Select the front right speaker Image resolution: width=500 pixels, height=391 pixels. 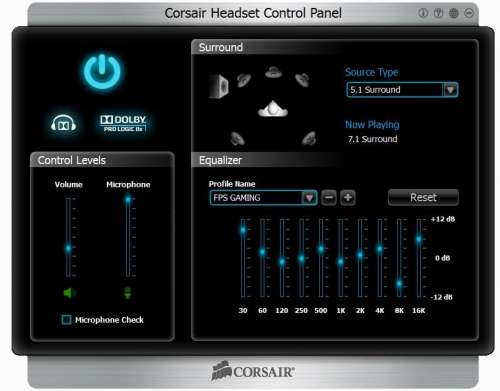click(x=302, y=80)
